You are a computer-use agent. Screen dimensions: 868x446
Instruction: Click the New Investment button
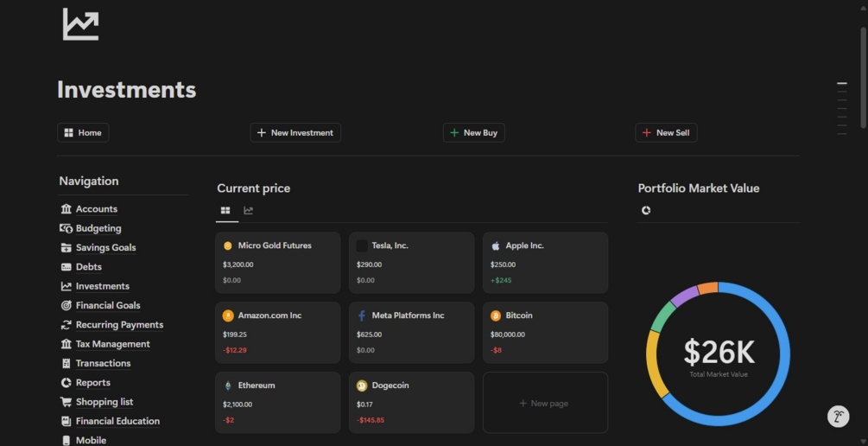[x=295, y=133]
